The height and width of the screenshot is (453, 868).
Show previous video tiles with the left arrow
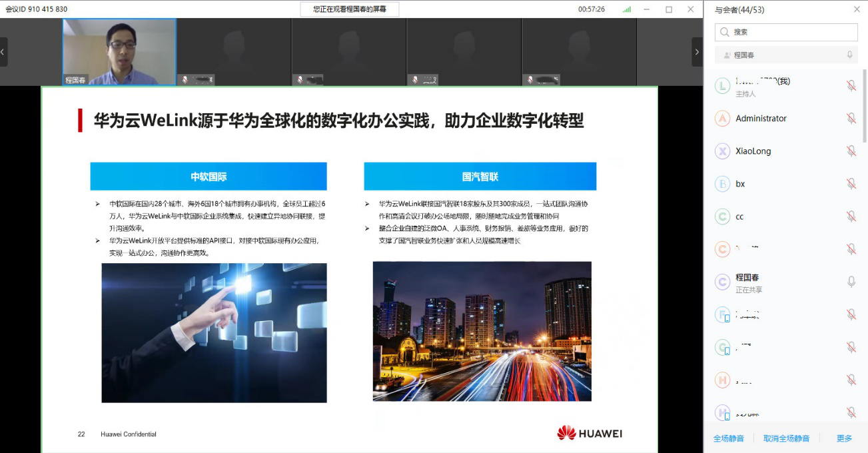click(x=3, y=52)
